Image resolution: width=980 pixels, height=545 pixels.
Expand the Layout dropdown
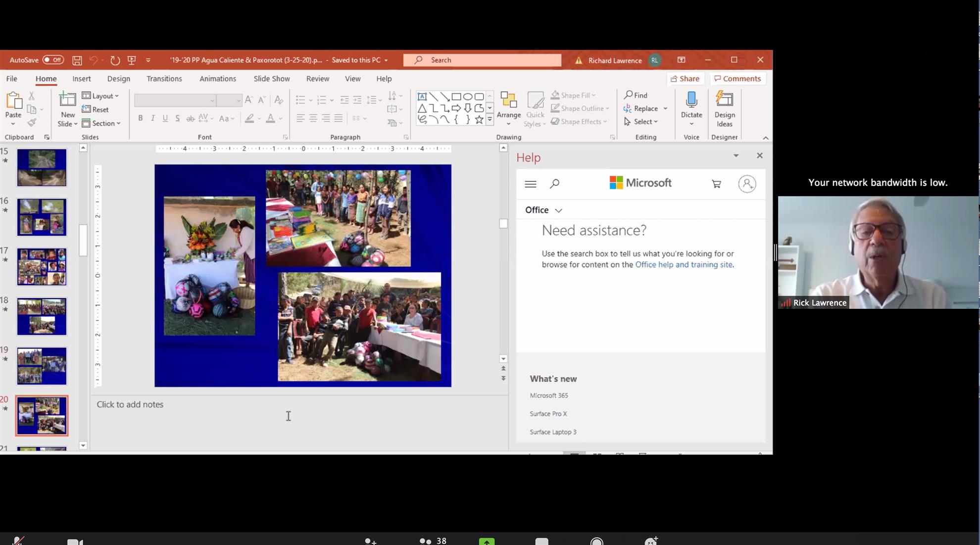(x=100, y=96)
